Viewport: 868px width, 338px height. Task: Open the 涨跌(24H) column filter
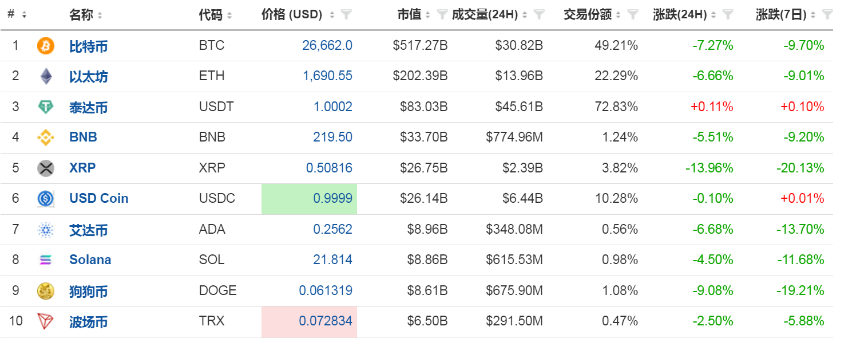click(727, 15)
